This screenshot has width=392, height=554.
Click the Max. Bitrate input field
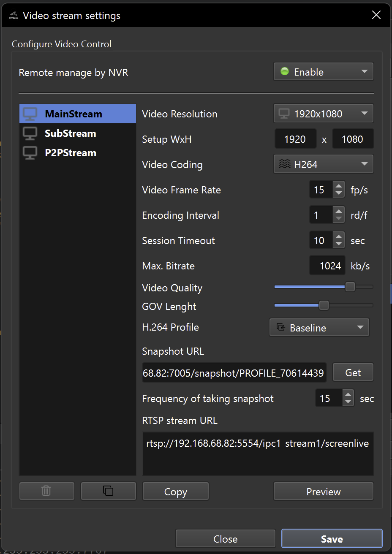pyautogui.click(x=327, y=266)
